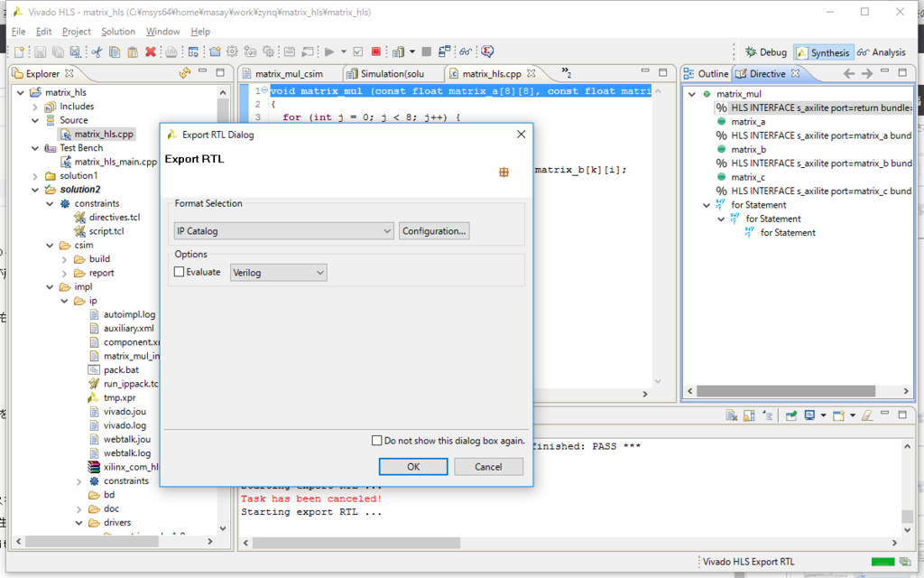Click Cancel in Export RTL dialog
Image resolution: width=924 pixels, height=578 pixels.
488,467
